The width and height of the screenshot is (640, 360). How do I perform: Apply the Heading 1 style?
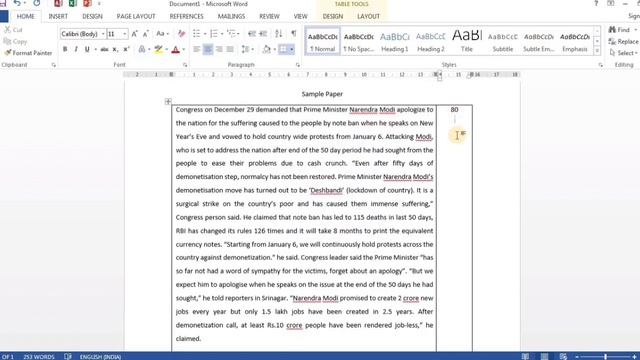pyautogui.click(x=394, y=41)
